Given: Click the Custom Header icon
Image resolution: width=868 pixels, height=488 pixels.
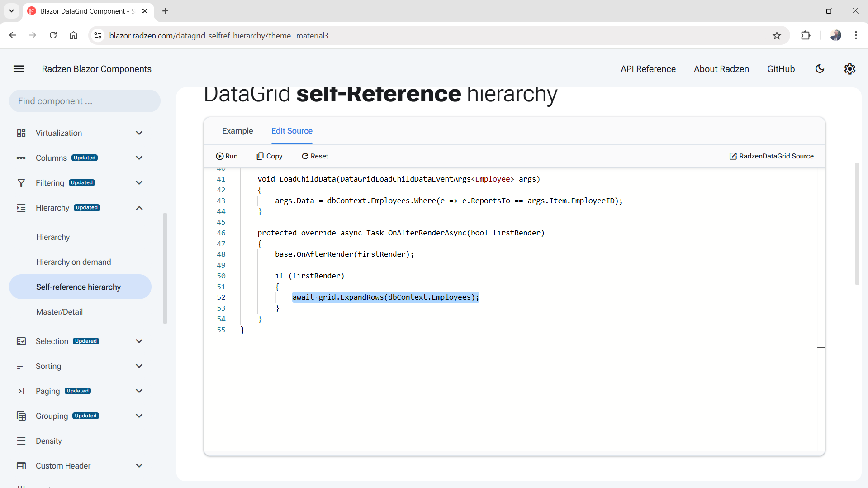Looking at the screenshot, I should click(21, 466).
